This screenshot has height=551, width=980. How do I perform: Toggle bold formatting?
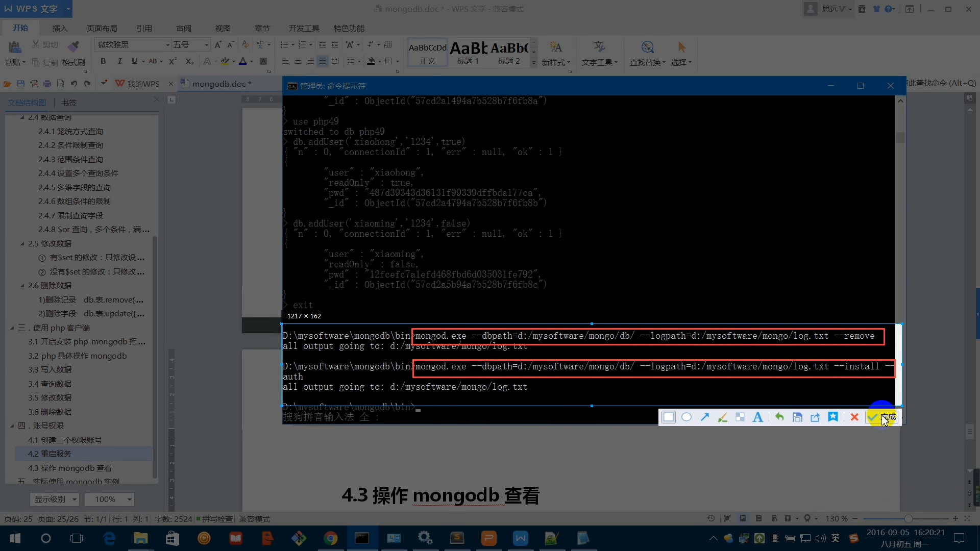103,61
